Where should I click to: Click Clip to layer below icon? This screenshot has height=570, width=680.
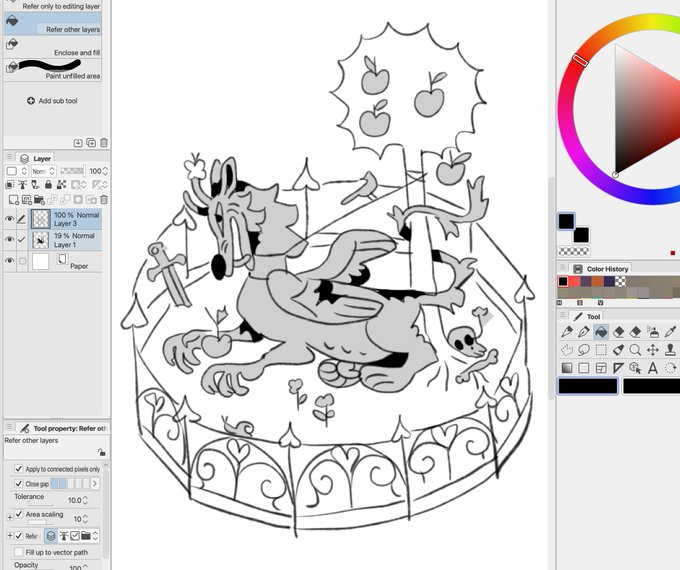coord(10,185)
